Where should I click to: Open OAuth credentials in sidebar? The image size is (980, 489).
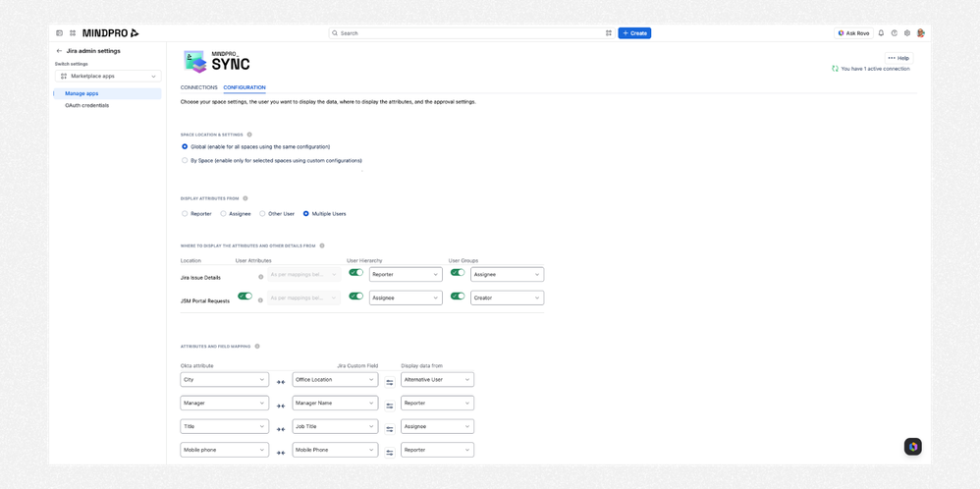(86, 106)
